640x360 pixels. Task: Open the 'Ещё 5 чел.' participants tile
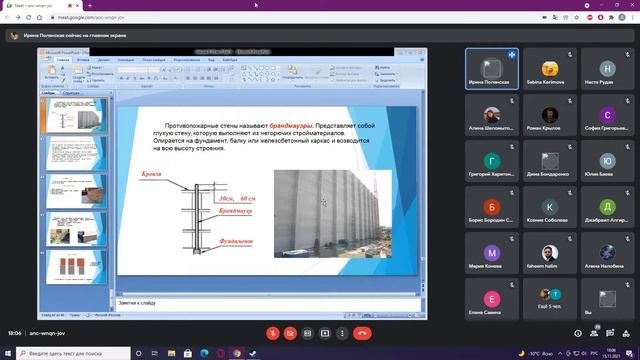[x=549, y=299]
